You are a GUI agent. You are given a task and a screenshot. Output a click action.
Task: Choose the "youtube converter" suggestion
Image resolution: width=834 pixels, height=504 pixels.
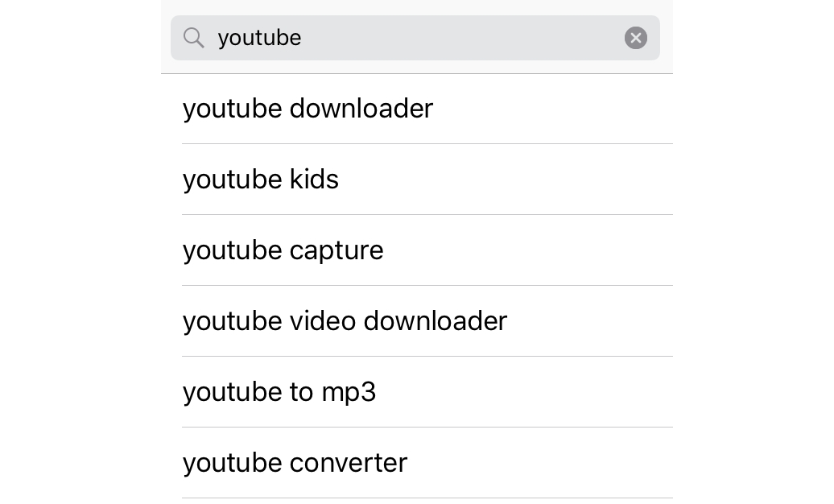tap(427, 462)
